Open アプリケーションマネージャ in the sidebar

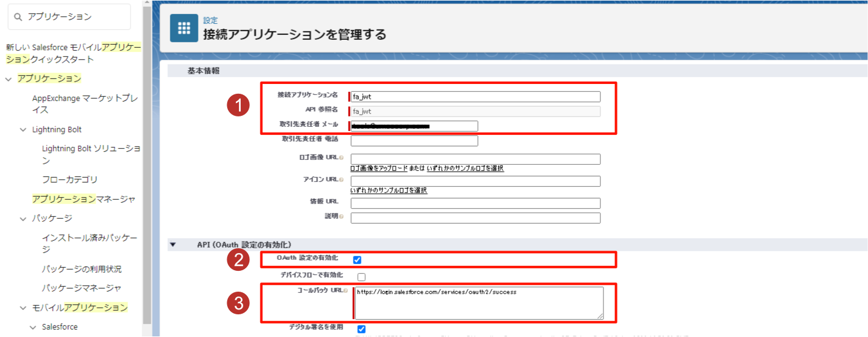(x=83, y=199)
